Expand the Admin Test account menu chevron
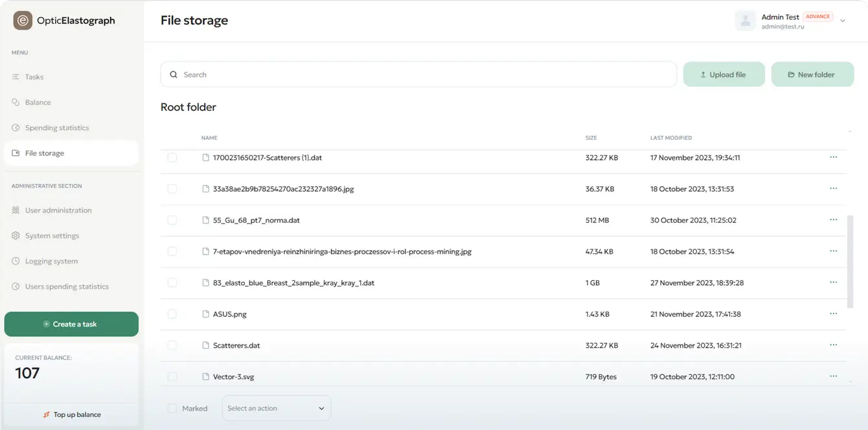The width and height of the screenshot is (868, 430). pyautogui.click(x=843, y=21)
